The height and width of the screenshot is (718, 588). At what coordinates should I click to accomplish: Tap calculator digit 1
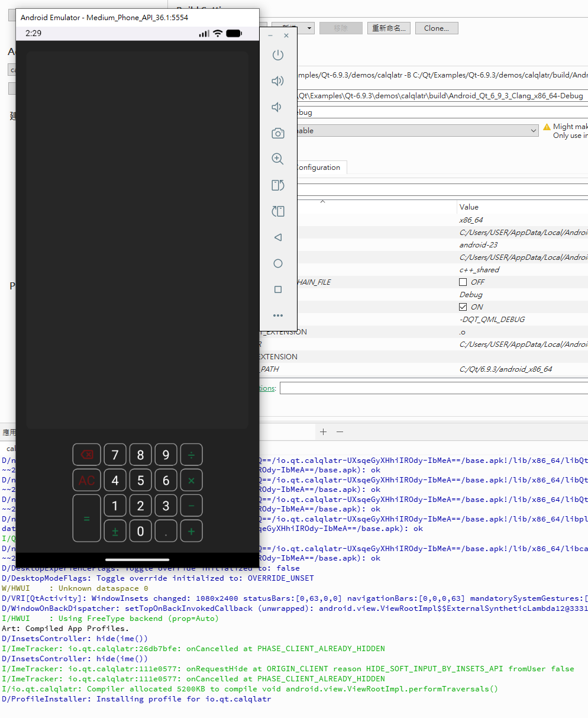click(x=115, y=506)
